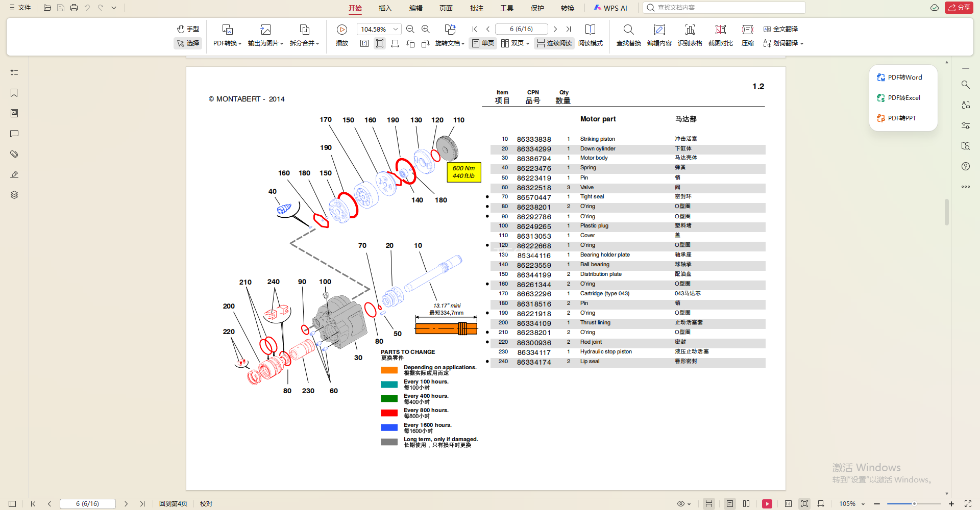Expand the zoom percentage dropdown
This screenshot has height=510, width=980.
(396, 29)
